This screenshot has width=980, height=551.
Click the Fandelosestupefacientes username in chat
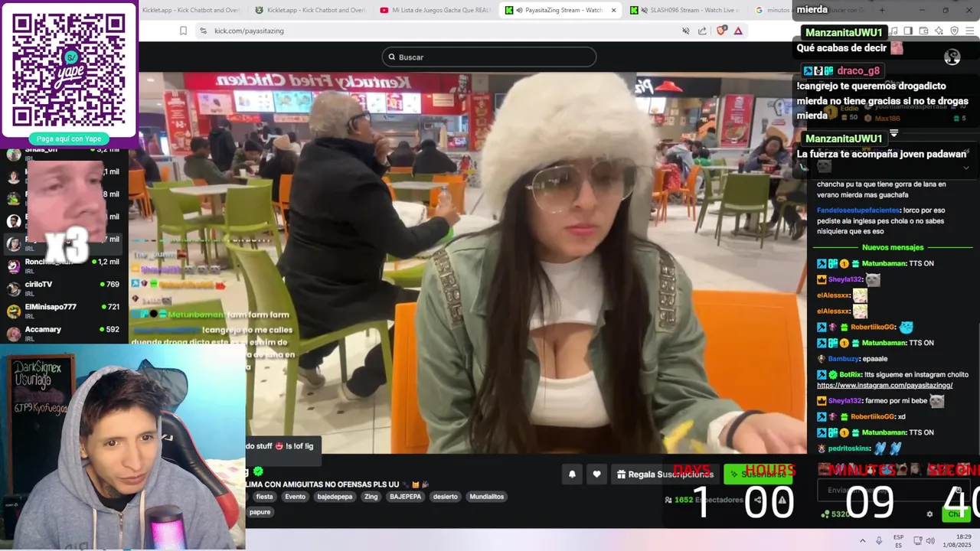(858, 210)
